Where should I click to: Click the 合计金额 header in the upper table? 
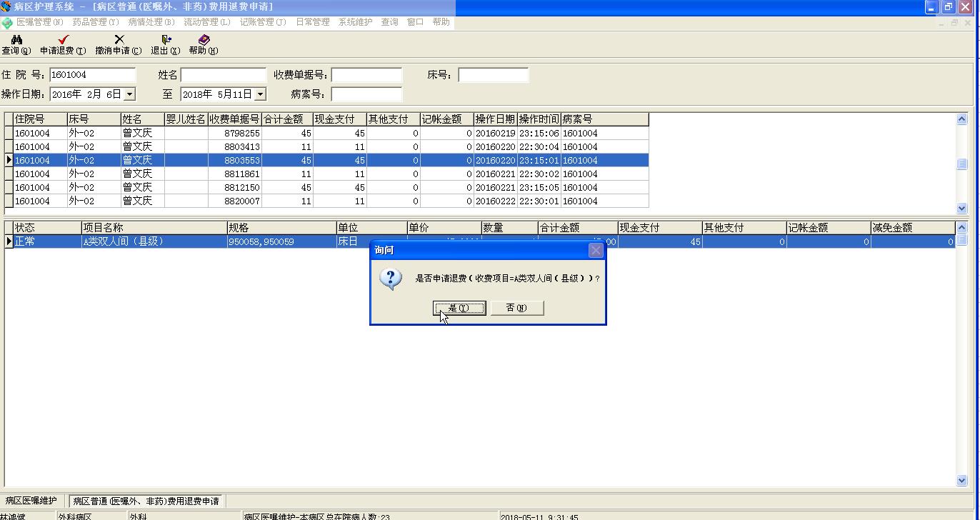288,119
